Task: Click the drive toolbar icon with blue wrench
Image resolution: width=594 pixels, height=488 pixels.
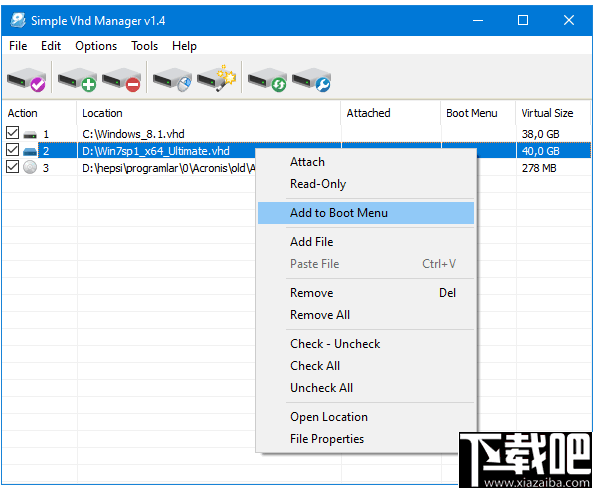Action: tap(311, 80)
